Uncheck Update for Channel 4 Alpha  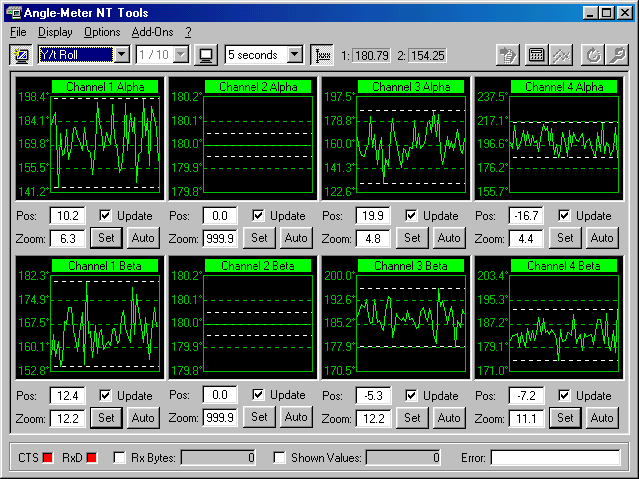pos(564,215)
